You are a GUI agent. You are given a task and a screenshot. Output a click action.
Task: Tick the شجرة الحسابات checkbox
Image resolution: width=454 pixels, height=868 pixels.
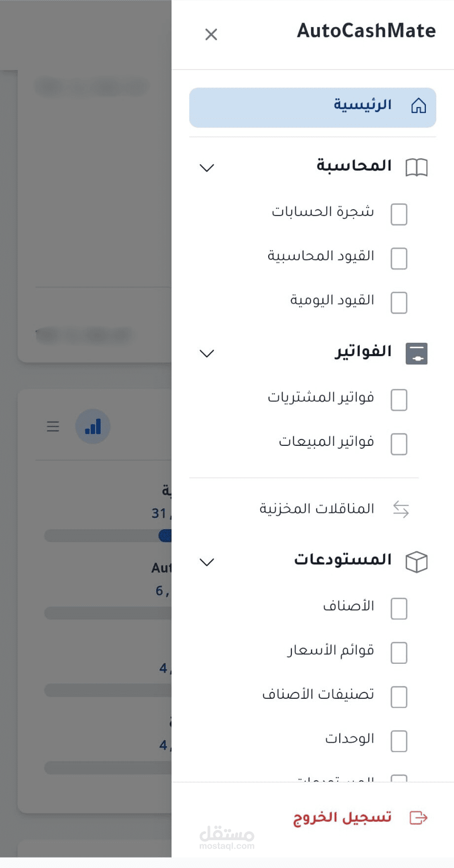tap(399, 215)
